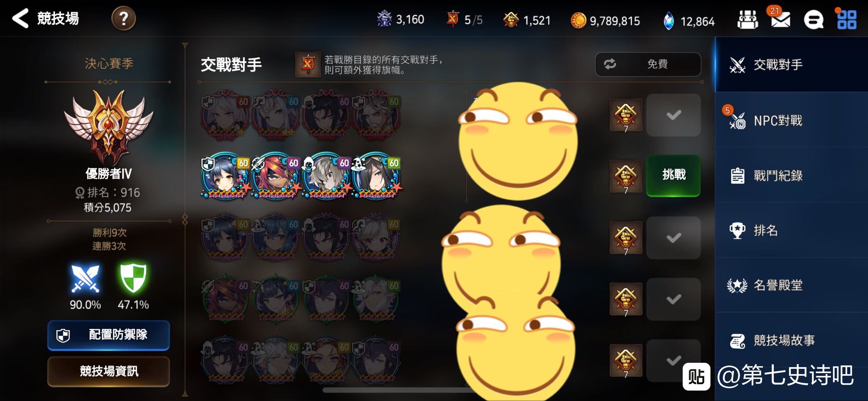Open the chat bubble icon
The image size is (868, 401).
(x=813, y=20)
